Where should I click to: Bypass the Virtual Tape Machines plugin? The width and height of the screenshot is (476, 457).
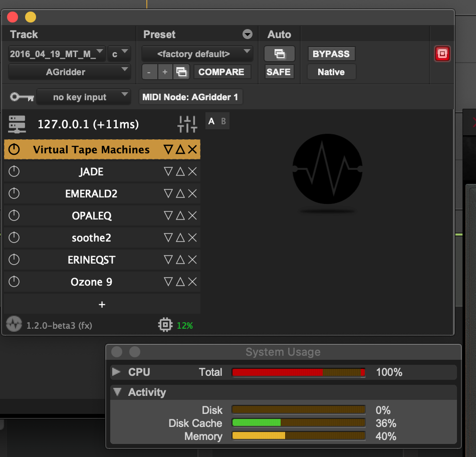click(x=14, y=149)
